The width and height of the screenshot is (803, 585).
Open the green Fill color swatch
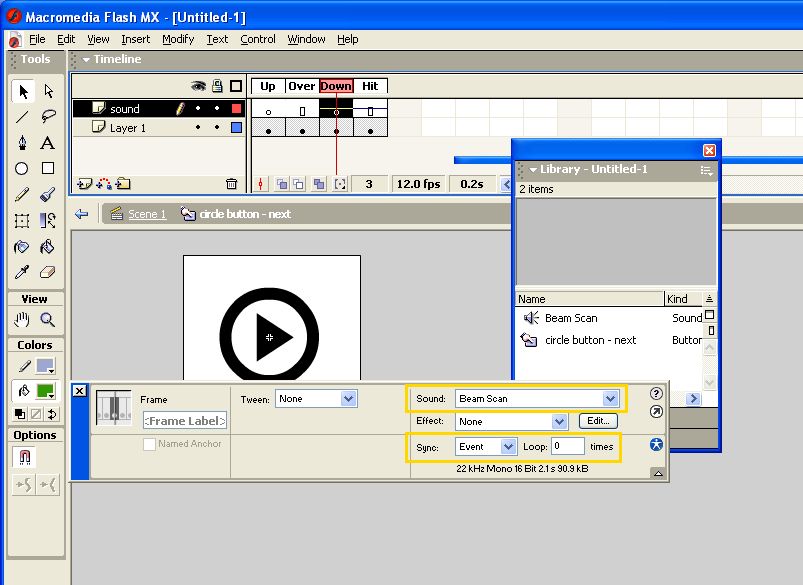(45, 391)
